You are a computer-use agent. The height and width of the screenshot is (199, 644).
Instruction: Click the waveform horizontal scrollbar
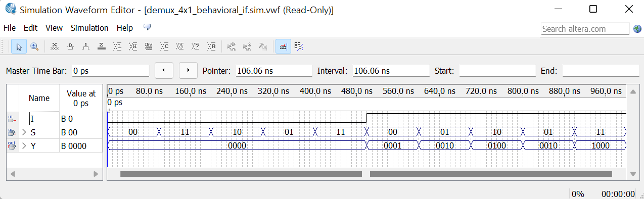point(366,174)
